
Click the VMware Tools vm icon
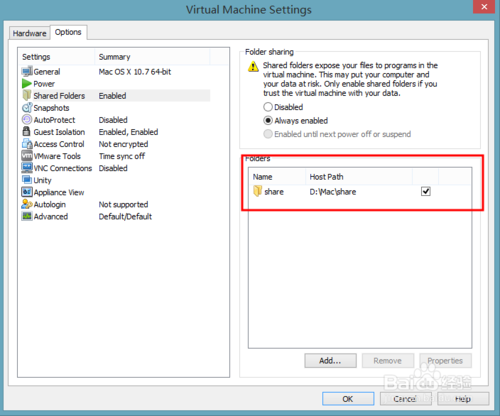pos(27,156)
